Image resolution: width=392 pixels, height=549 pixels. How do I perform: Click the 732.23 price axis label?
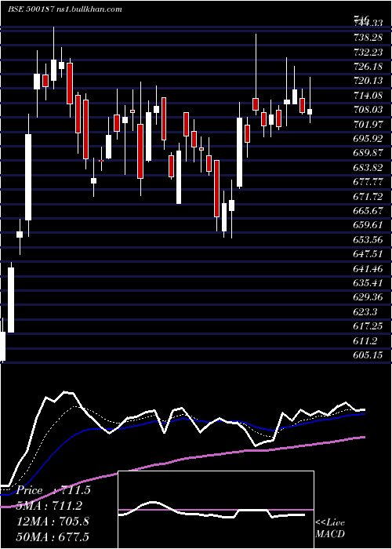368,53
